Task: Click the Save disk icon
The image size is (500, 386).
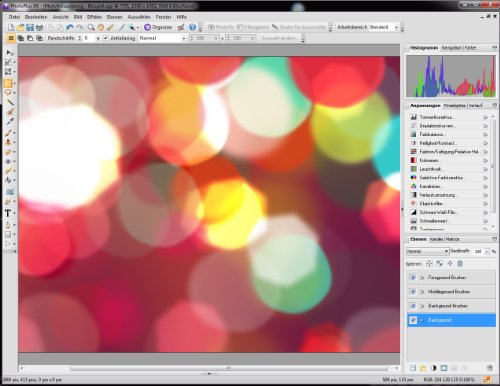Action: [30, 27]
